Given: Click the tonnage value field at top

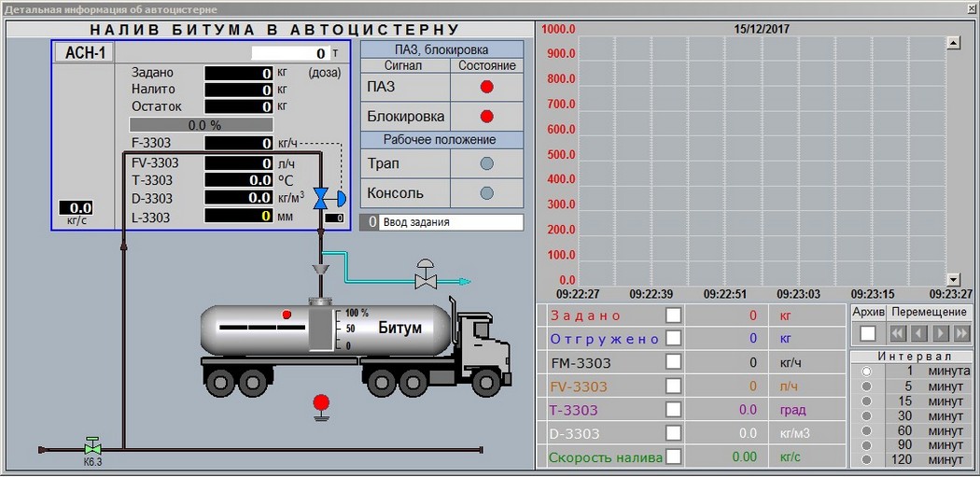Looking at the screenshot, I should (x=290, y=53).
